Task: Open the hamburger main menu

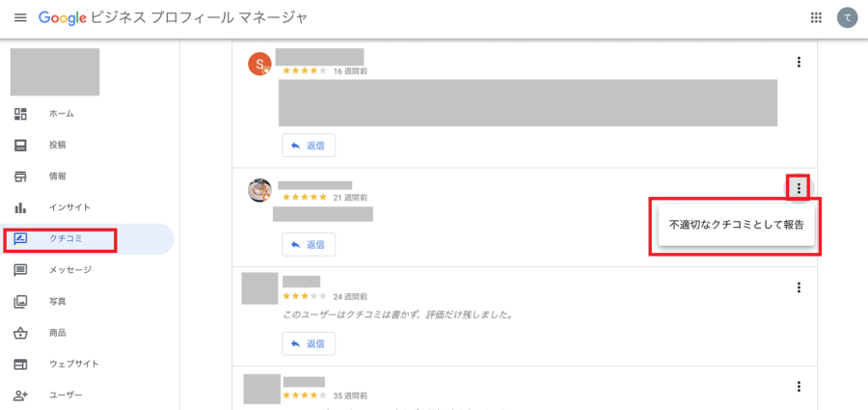Action: coord(20,18)
